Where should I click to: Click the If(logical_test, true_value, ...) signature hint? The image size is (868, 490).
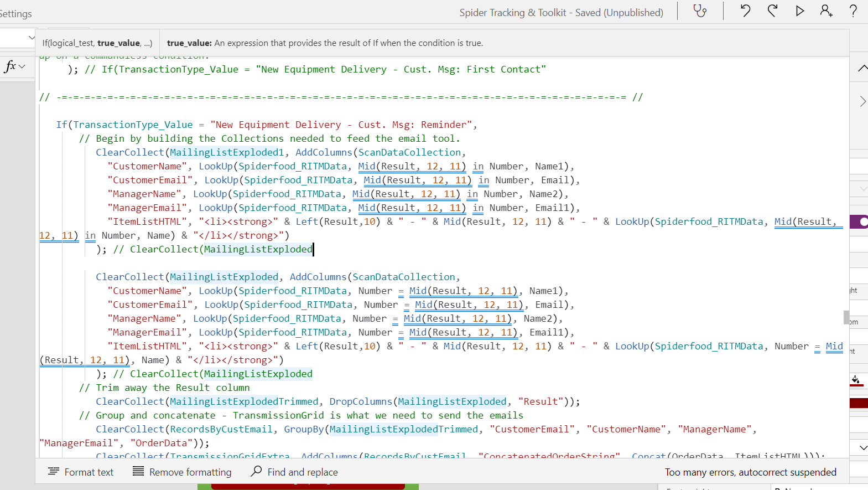coord(97,43)
